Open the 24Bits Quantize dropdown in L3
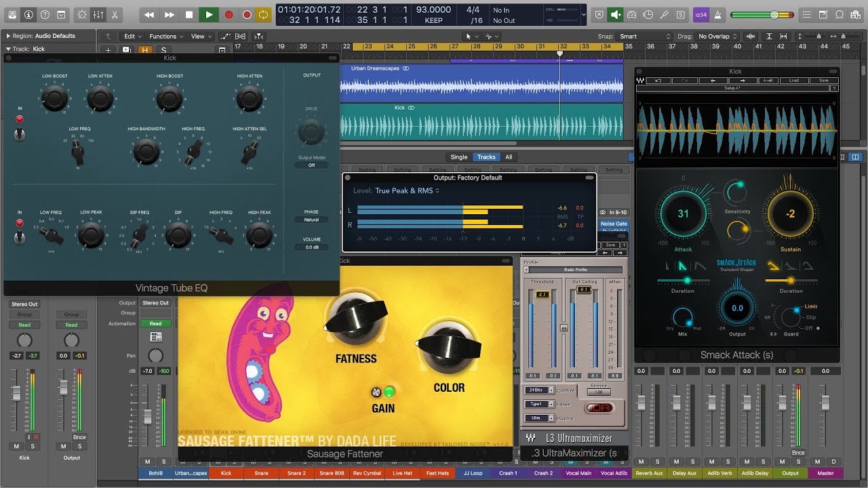The width and height of the screenshot is (868, 488). pyautogui.click(x=539, y=390)
